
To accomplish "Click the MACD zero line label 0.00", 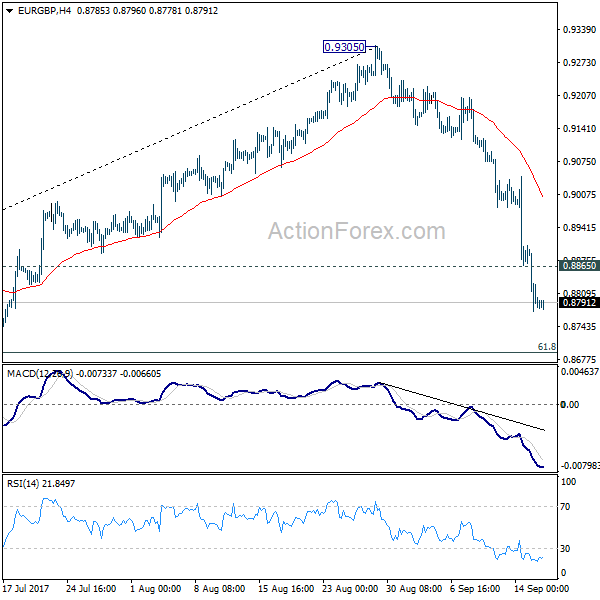I will [570, 404].
